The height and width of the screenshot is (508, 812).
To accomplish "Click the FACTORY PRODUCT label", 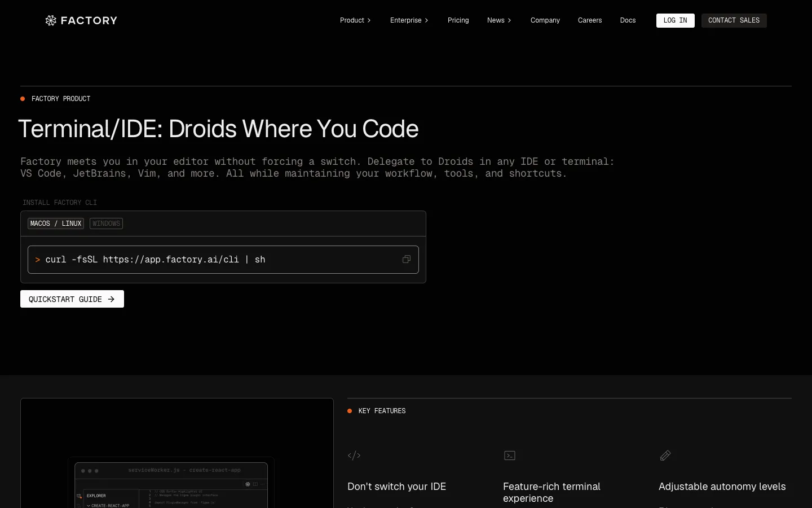I will point(61,99).
